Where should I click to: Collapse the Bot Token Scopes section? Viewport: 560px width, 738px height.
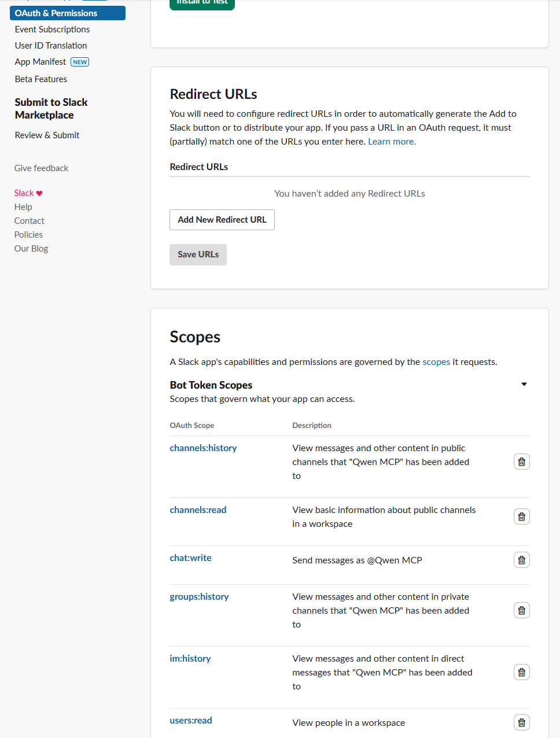524,385
